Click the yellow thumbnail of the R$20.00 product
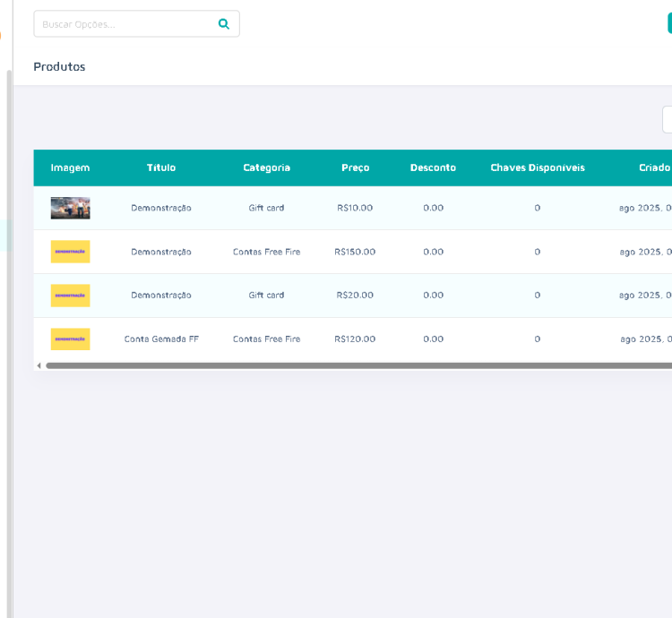The width and height of the screenshot is (672, 618). point(70,295)
